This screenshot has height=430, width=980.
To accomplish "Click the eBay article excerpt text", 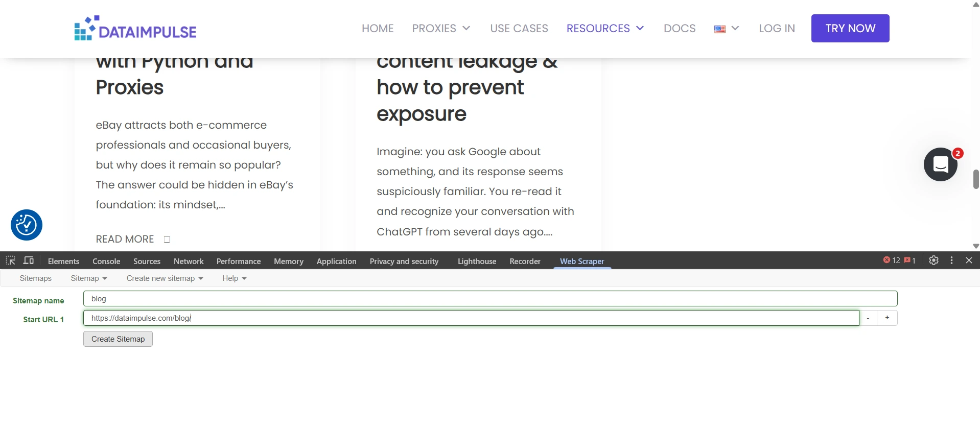I will click(x=194, y=165).
